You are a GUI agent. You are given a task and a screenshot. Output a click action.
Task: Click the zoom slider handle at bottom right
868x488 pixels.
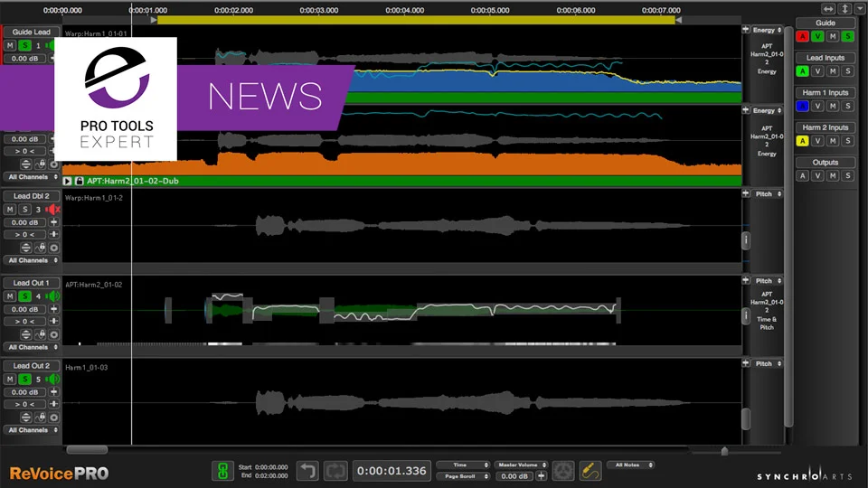(724, 452)
